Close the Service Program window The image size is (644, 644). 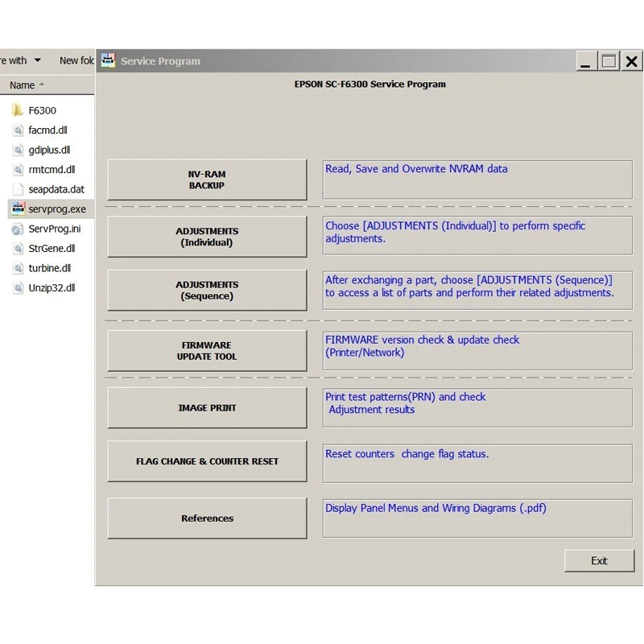click(x=632, y=61)
